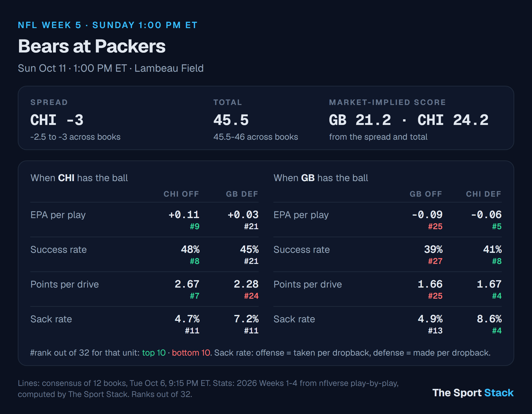Click the total value '45.5'

(231, 120)
